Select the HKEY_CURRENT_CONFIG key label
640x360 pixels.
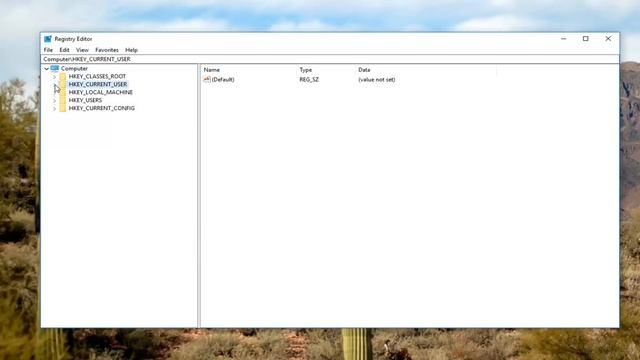102,108
